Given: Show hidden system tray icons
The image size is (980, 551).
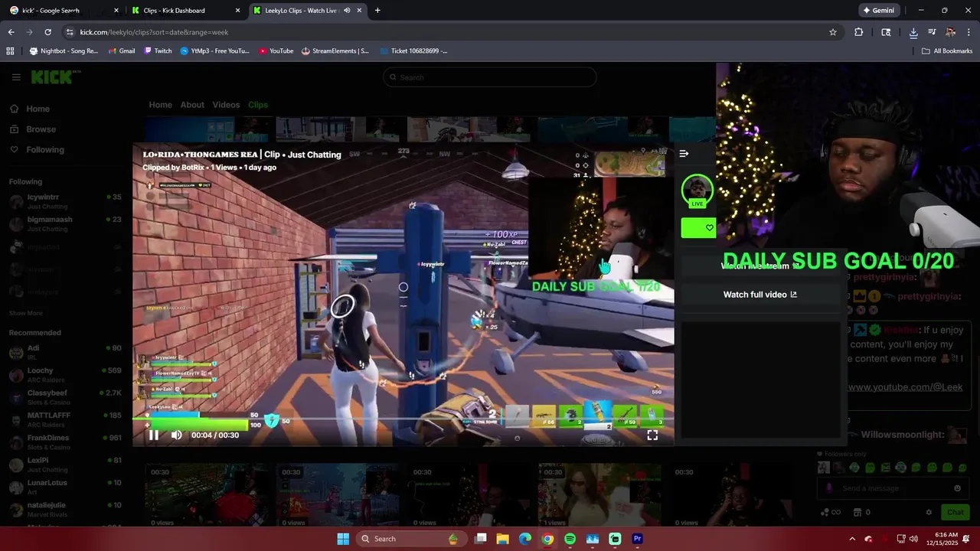Looking at the screenshot, I should click(x=852, y=539).
